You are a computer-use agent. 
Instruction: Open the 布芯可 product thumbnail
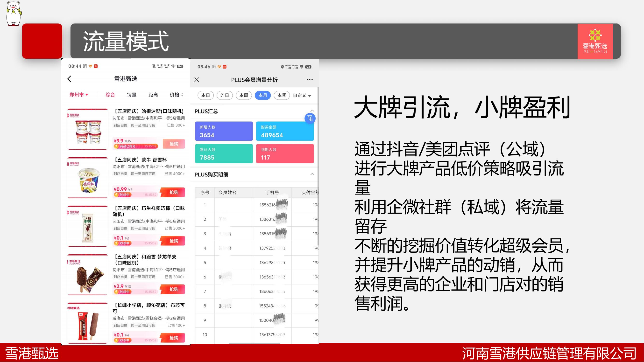point(87,323)
